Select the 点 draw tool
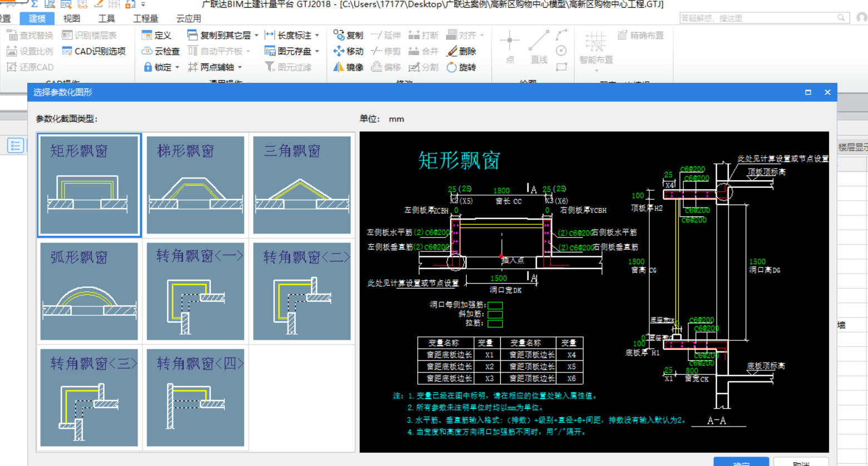This screenshot has width=868, height=466. [x=510, y=47]
